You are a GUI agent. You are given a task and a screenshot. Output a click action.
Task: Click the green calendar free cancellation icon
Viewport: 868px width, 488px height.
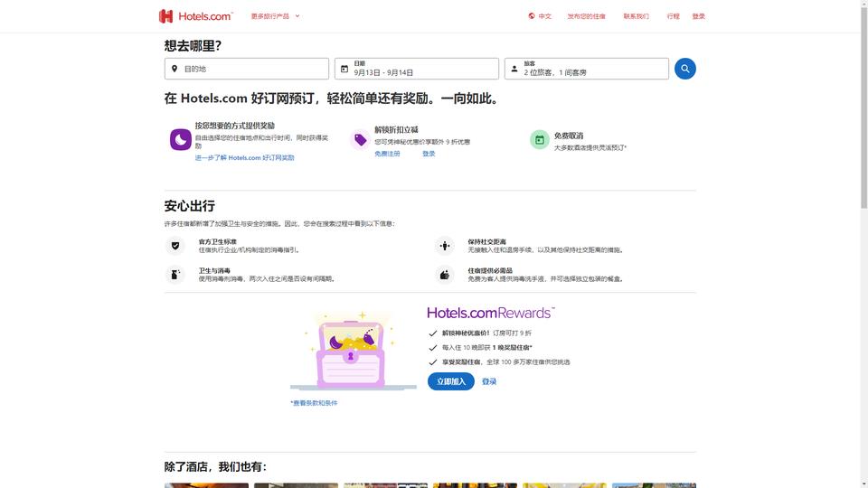(x=540, y=140)
